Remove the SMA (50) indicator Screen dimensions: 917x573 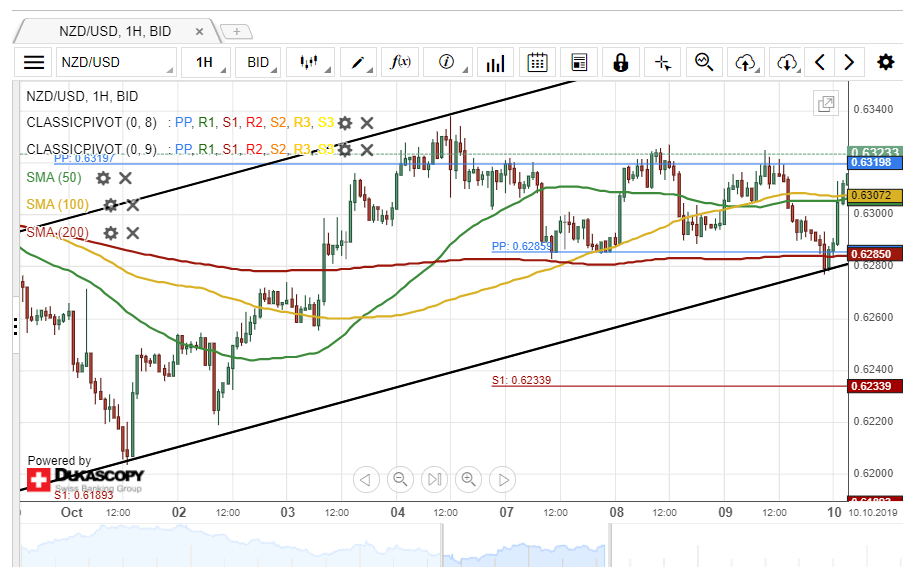[126, 178]
